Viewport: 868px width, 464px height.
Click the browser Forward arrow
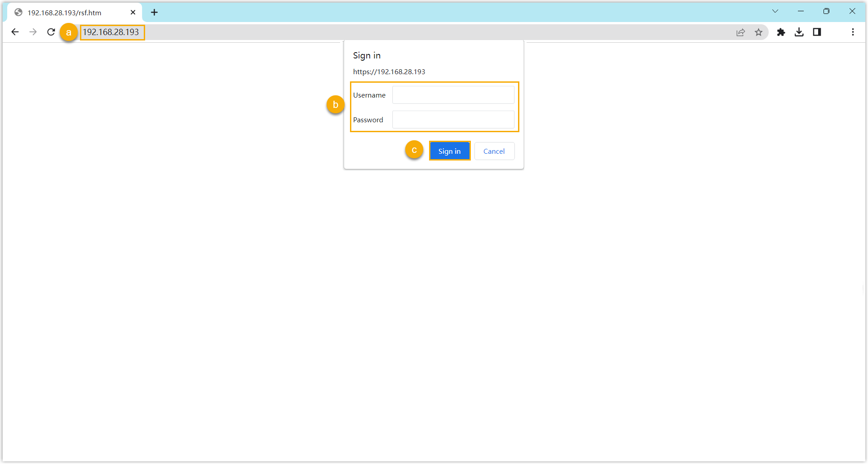tap(33, 32)
